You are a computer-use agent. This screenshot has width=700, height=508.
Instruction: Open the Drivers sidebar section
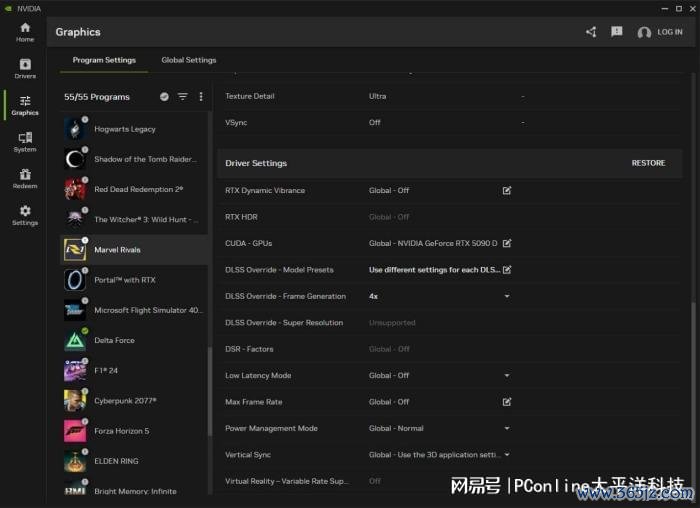click(25, 69)
